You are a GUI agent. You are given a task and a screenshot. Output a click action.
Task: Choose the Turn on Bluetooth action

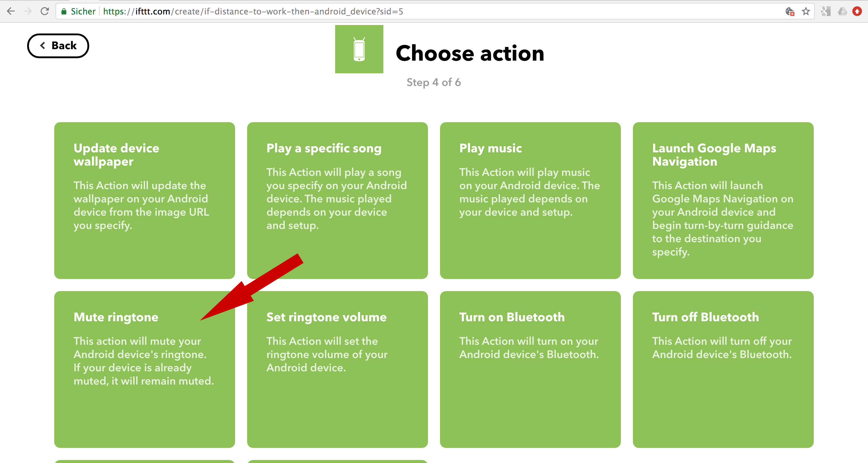(530, 369)
